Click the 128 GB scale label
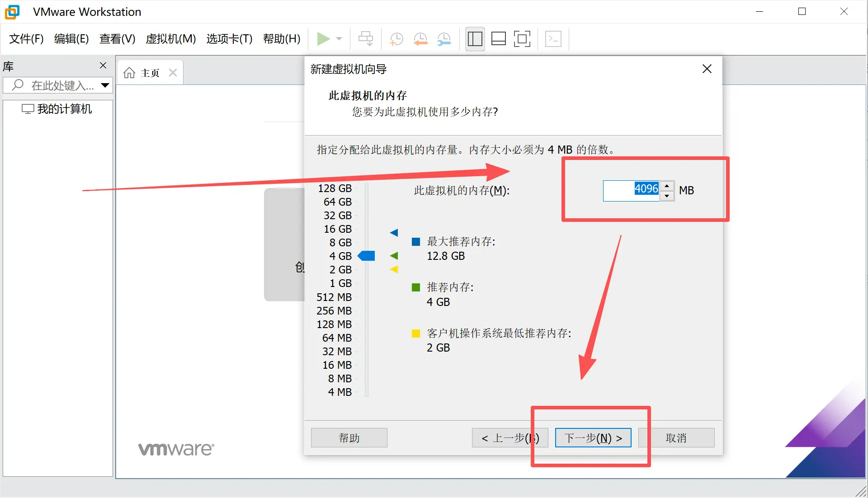Screen dimensions: 868x498 pyautogui.click(x=335, y=188)
